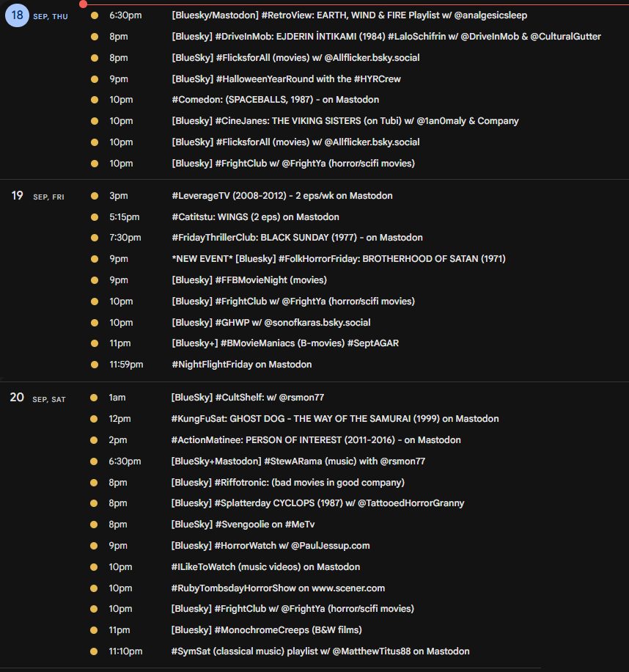Click the yellow dot beside #ILikeToWatch
The image size is (629, 672).
(94, 567)
